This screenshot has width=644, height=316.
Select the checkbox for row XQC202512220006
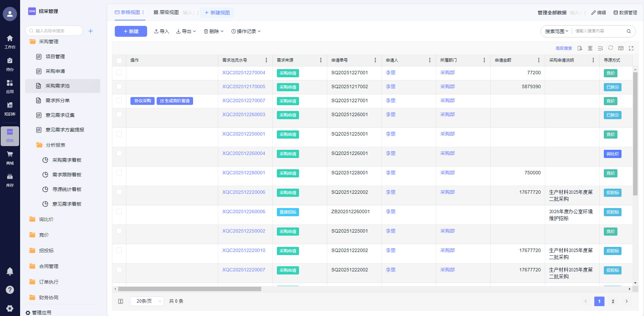[119, 192]
